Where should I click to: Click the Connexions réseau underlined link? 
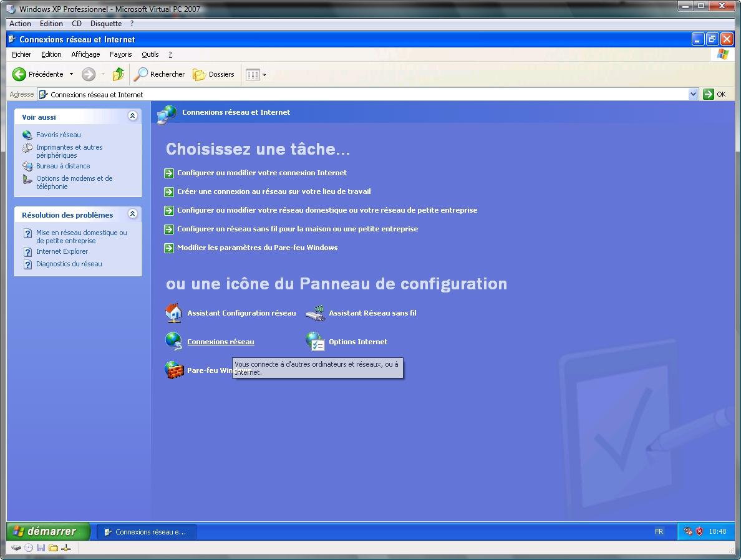pos(221,342)
